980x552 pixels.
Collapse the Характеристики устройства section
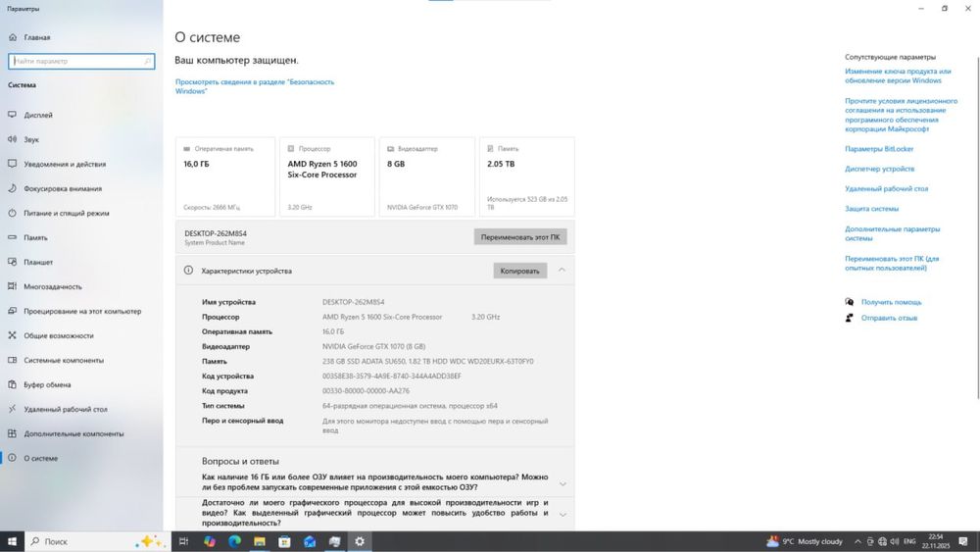click(x=562, y=270)
